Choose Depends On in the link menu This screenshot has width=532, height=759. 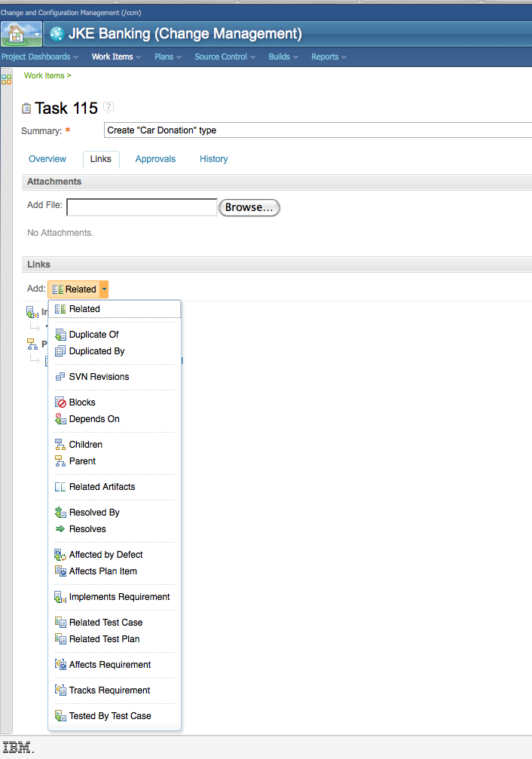click(x=115, y=419)
